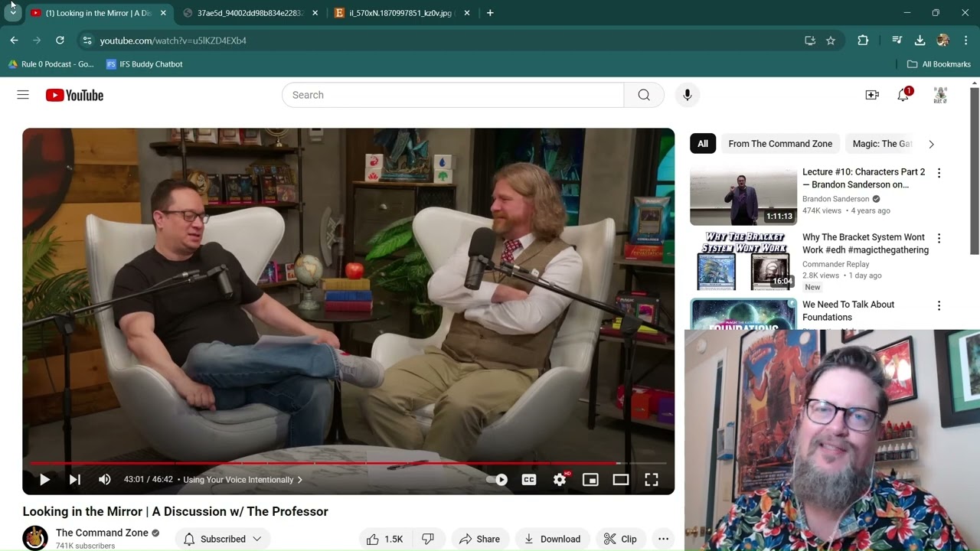Open The Command Zone channel link

[102, 533]
